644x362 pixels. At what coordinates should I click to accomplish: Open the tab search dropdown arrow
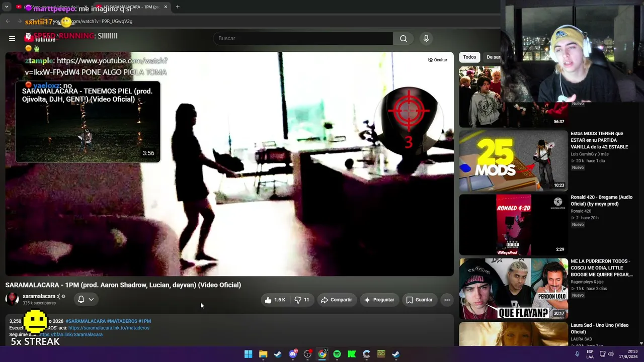[x=7, y=7]
